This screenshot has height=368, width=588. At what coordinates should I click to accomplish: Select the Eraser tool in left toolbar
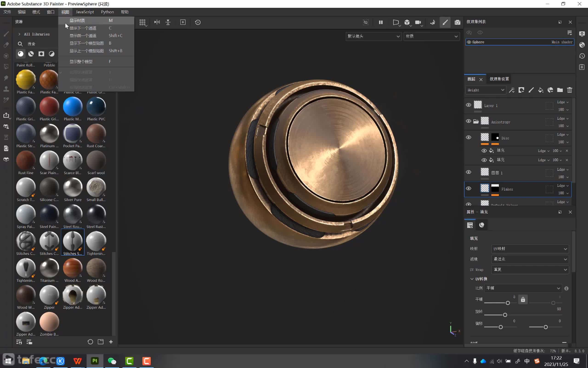coord(6,45)
